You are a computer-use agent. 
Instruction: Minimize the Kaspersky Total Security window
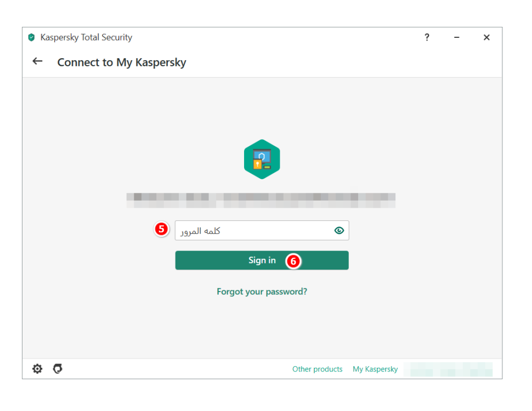(457, 37)
